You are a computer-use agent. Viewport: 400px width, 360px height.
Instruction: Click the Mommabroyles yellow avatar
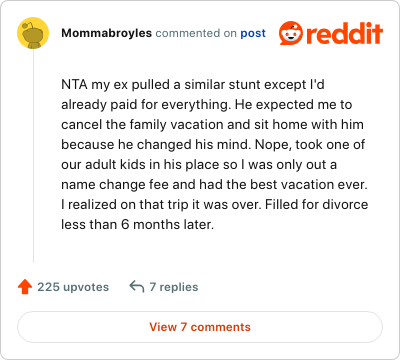[33, 33]
